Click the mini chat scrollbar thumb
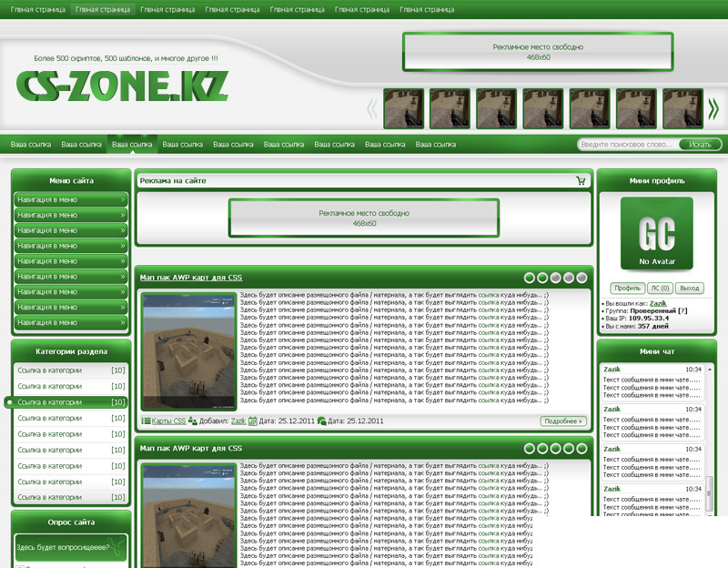Screen dimensions: 728x568 click(x=710, y=492)
